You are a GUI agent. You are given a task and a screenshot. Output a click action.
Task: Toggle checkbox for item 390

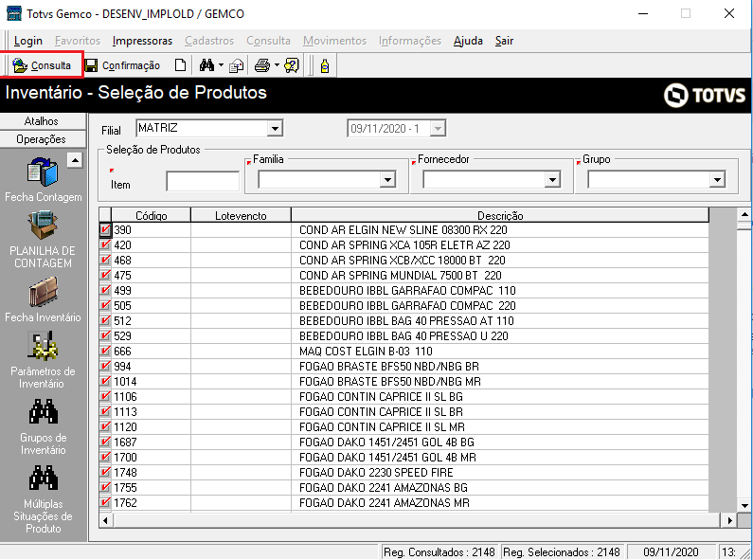point(105,229)
